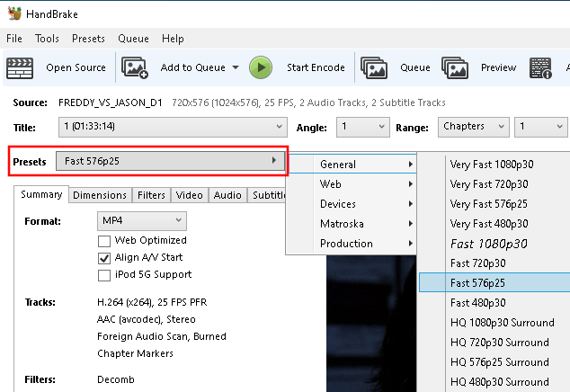Select the HQ 720p30 Surround preset
The height and width of the screenshot is (392, 570).
[494, 343]
